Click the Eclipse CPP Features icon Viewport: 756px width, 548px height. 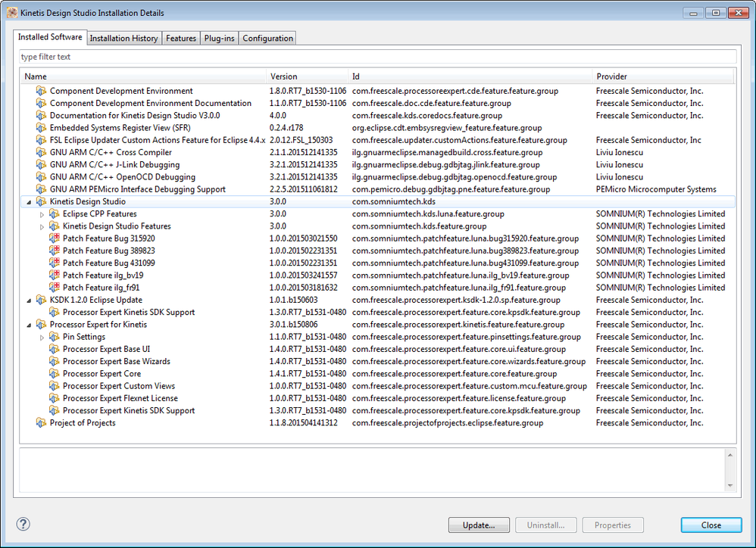pyautogui.click(x=55, y=213)
